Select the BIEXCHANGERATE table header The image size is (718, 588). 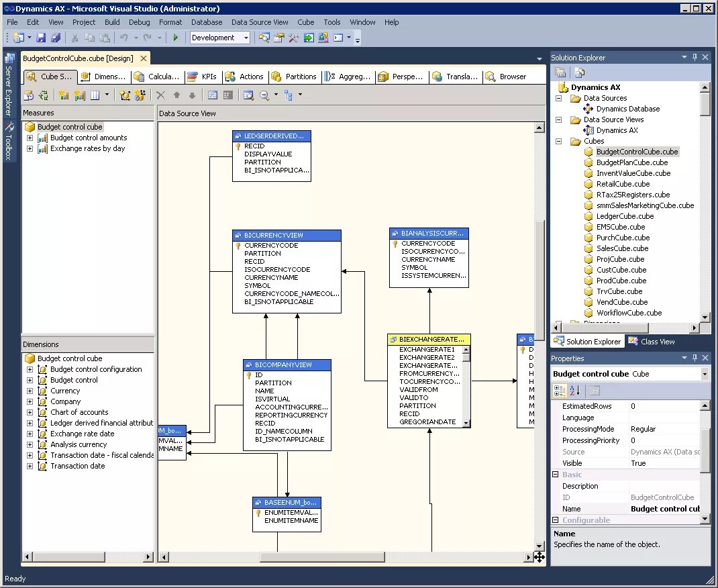[x=429, y=340]
